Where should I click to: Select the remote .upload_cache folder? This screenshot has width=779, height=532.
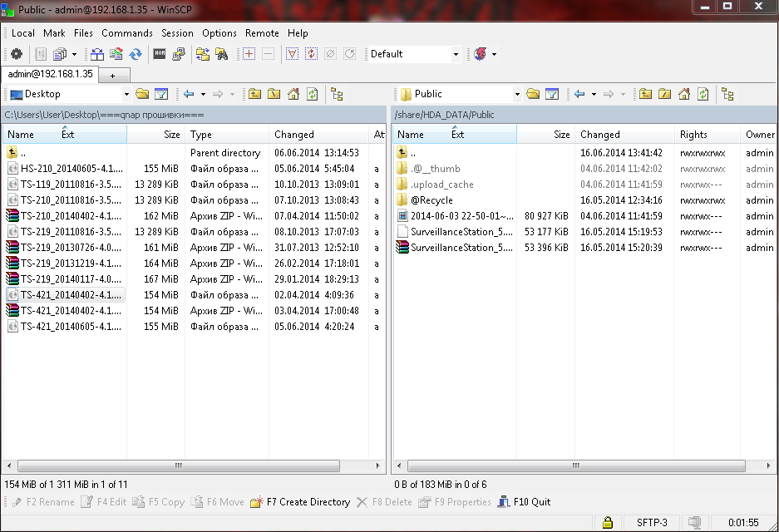tap(435, 185)
